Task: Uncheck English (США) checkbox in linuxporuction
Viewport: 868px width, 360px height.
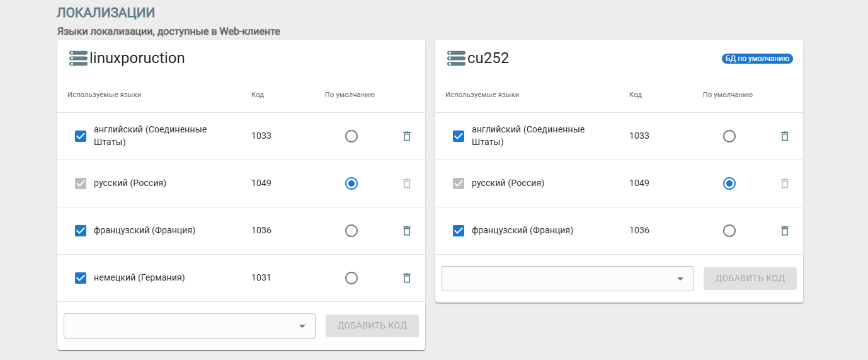Action: tap(81, 136)
